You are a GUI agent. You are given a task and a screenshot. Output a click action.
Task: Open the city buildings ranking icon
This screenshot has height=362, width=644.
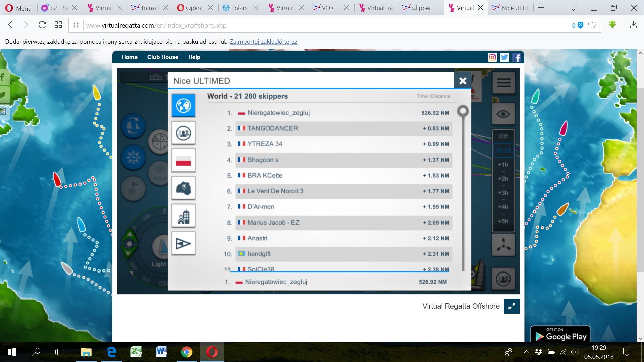pos(183,216)
